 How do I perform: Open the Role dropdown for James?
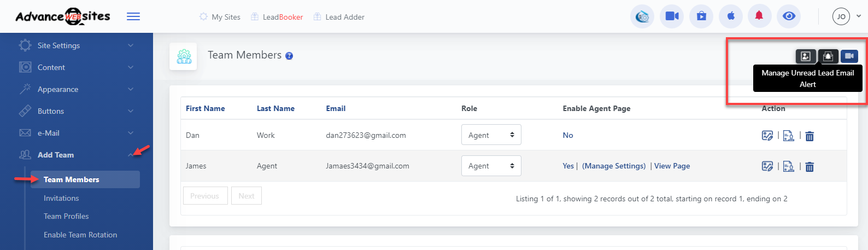click(491, 166)
